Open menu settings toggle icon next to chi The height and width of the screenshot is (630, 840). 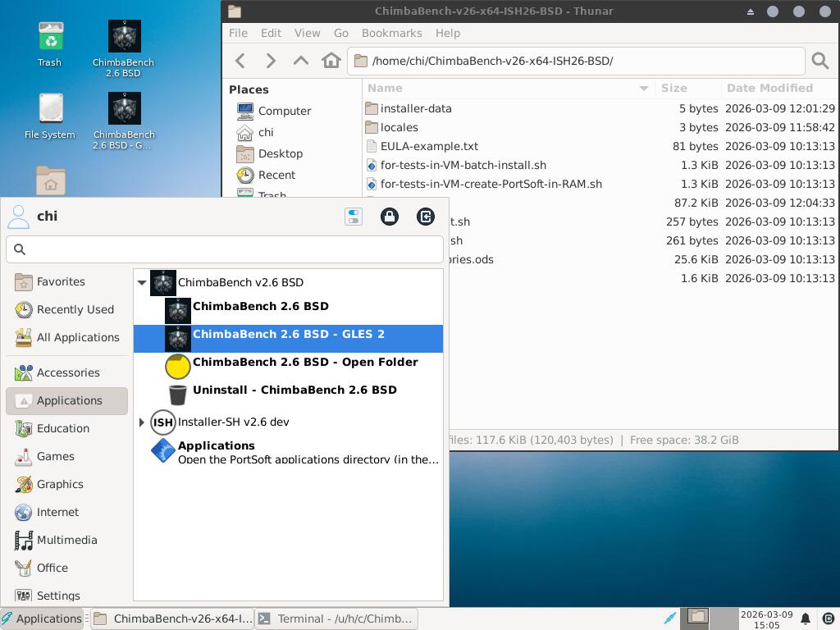point(354,217)
